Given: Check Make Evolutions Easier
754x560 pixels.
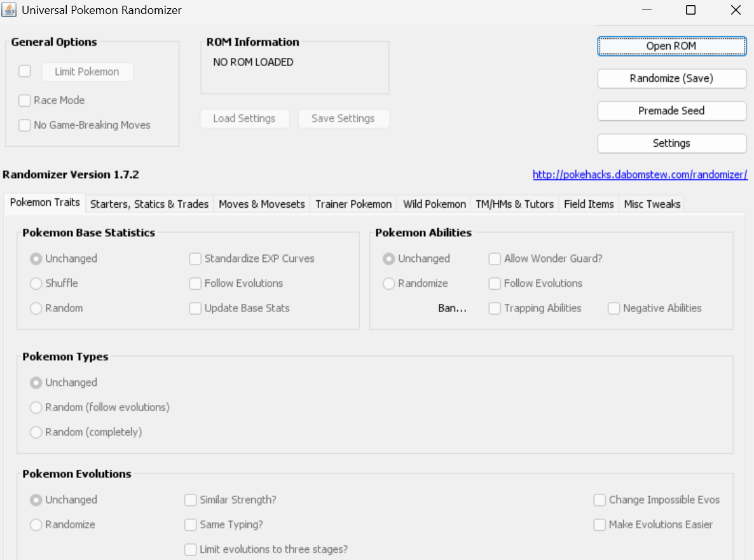Looking at the screenshot, I should [x=600, y=525].
